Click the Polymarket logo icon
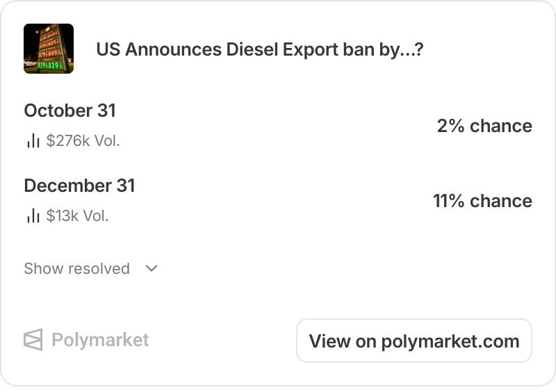Viewport: 556px width, 392px height. pyautogui.click(x=33, y=339)
